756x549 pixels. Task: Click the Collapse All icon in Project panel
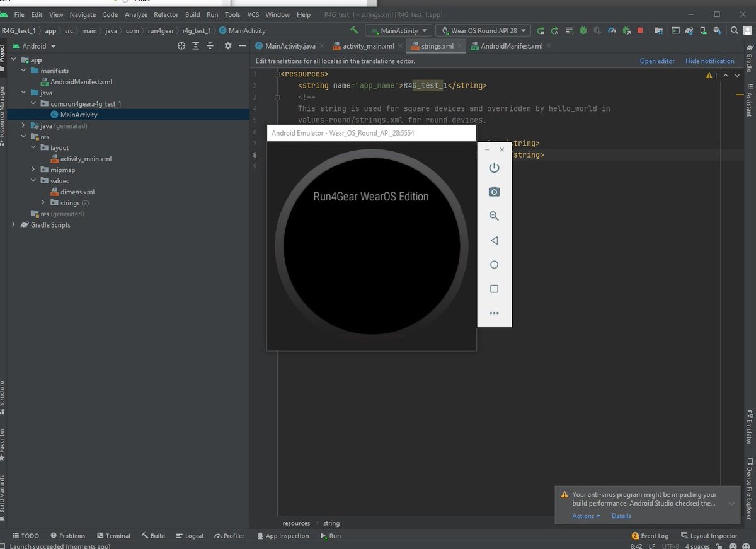click(x=210, y=46)
